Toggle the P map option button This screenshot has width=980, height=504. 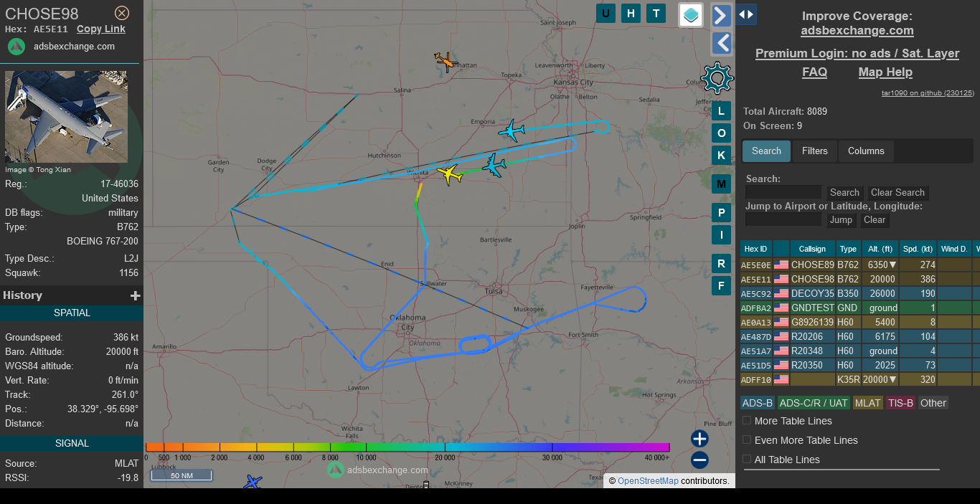pos(722,212)
